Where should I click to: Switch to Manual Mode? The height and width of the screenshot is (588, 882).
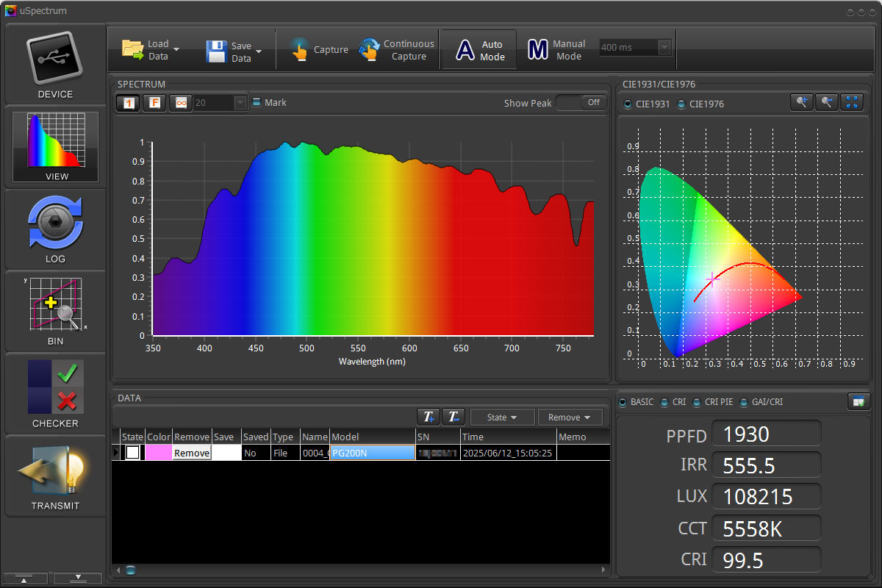coord(557,49)
